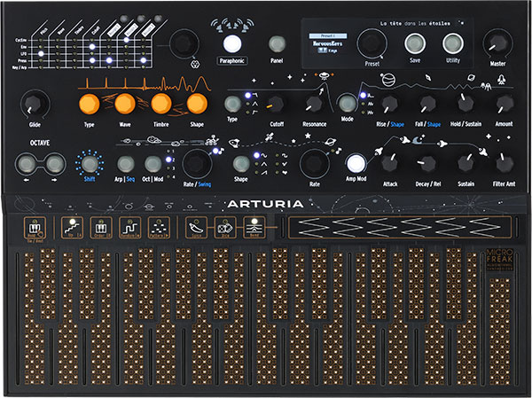This screenshot has width=532, height=398.
Task: Adjust the orange Wave knob
Action: (125, 104)
